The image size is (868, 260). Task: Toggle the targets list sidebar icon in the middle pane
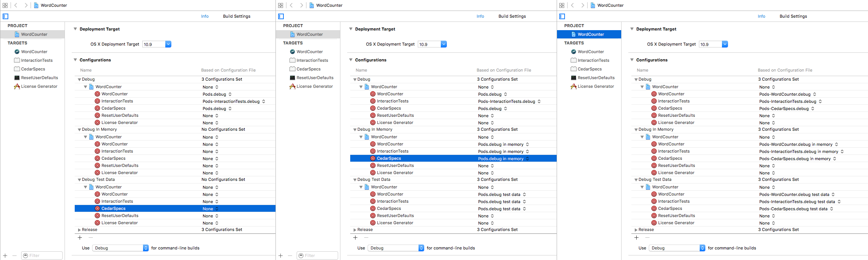(281, 16)
